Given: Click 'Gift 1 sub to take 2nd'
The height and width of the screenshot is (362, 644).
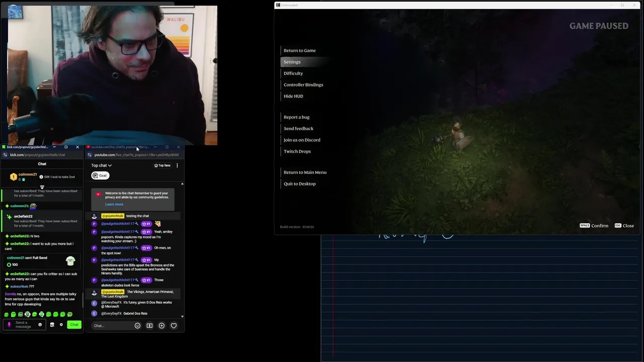Looking at the screenshot, I should tap(57, 177).
